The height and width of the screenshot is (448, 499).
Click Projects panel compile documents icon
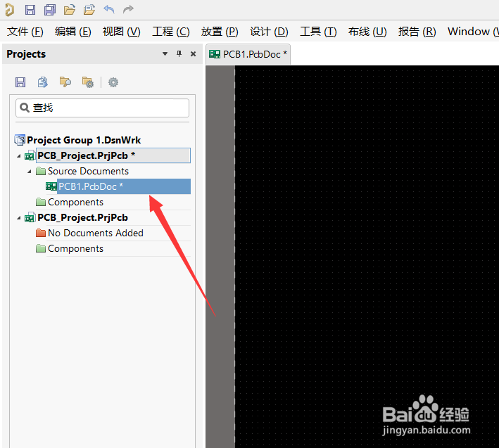(43, 82)
